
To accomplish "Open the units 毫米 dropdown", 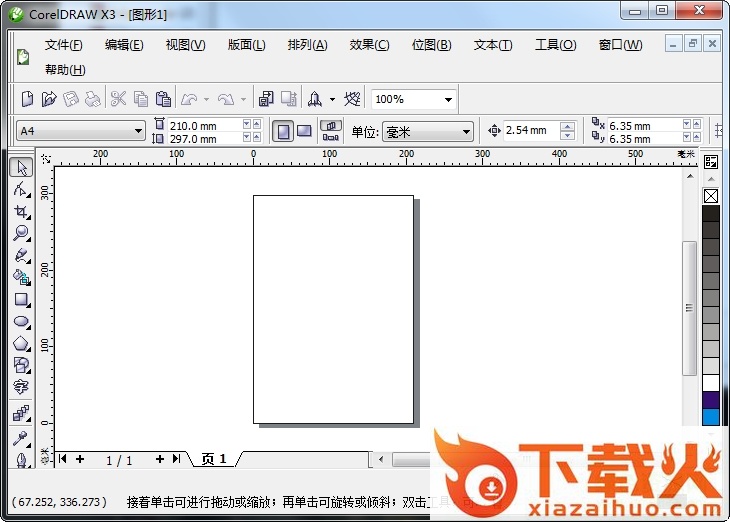I will [466, 132].
